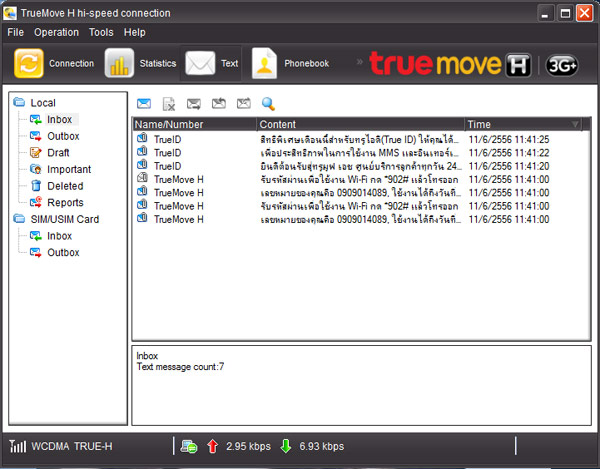Maximize the TrueMove H window
The width and height of the screenshot is (600, 469).
click(565, 14)
